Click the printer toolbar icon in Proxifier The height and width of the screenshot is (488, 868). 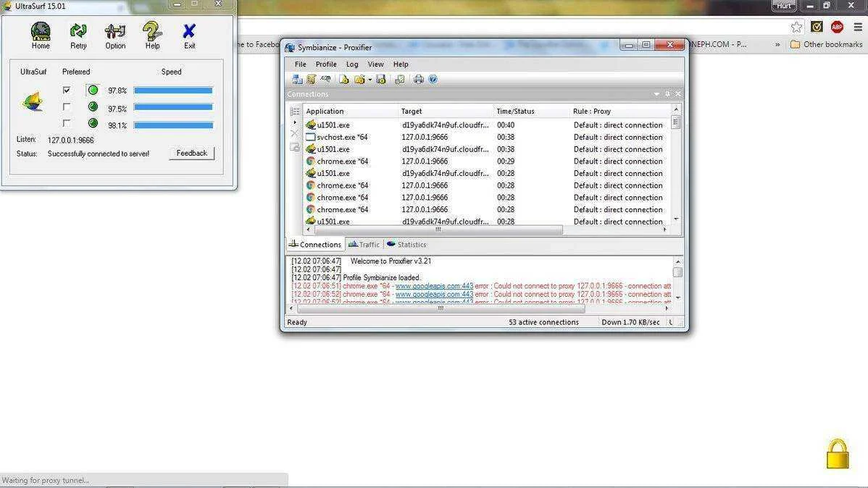pos(419,79)
